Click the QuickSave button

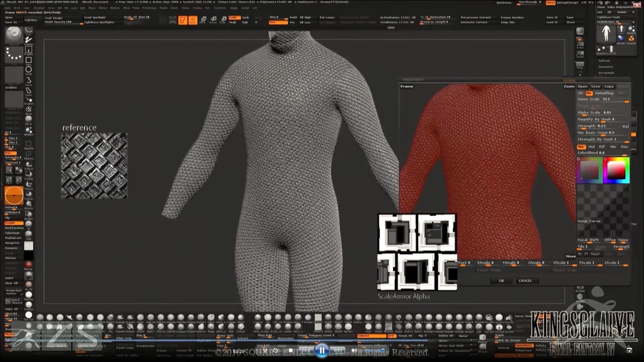(x=504, y=2)
